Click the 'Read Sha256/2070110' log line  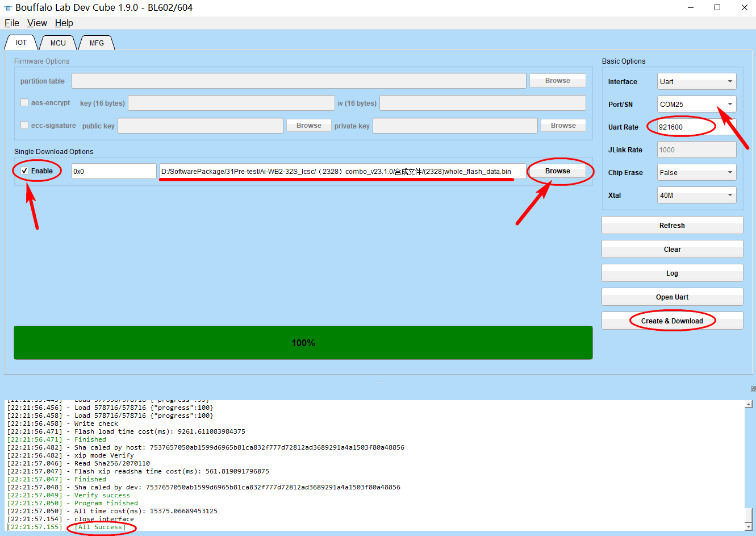pos(78,463)
